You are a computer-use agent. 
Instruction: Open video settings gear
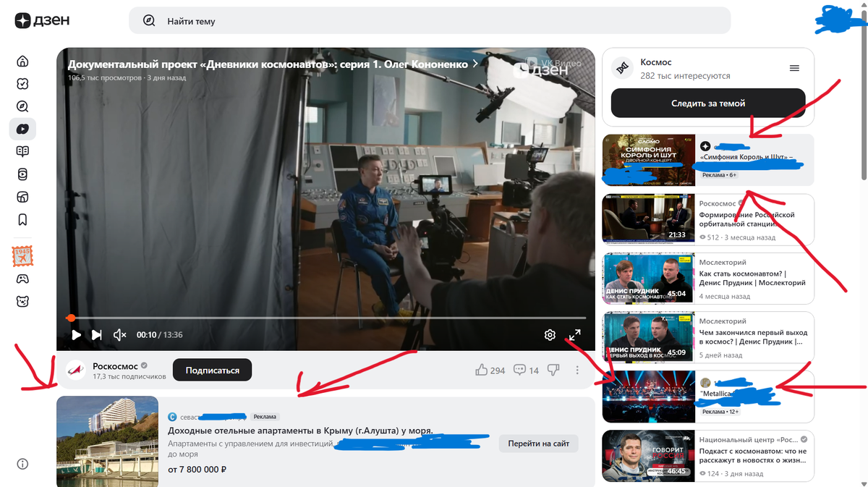point(550,334)
